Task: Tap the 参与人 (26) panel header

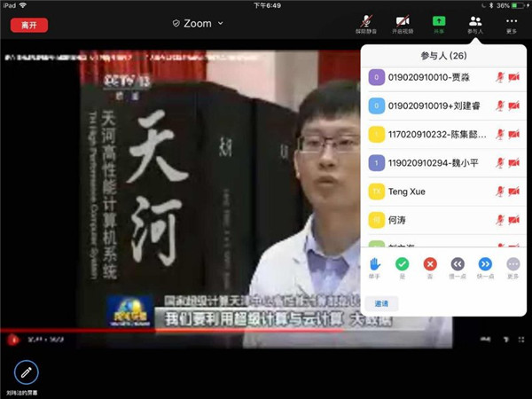Action: [444, 56]
